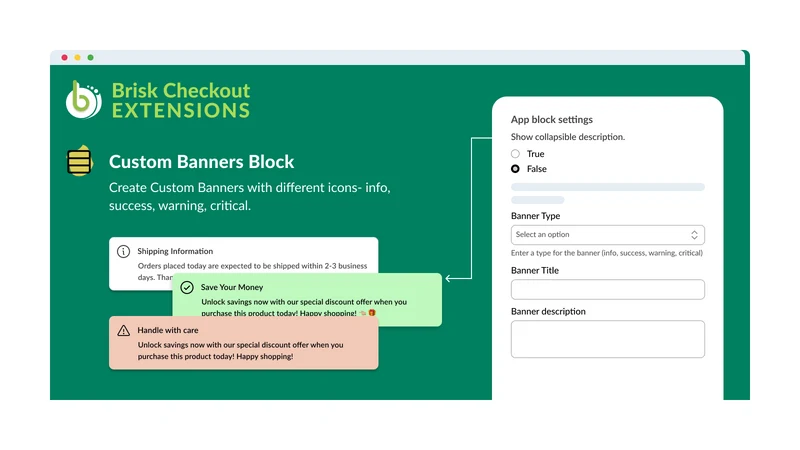Click the Handle with care banner title
Image resolution: width=800 pixels, height=450 pixels.
pos(168,330)
